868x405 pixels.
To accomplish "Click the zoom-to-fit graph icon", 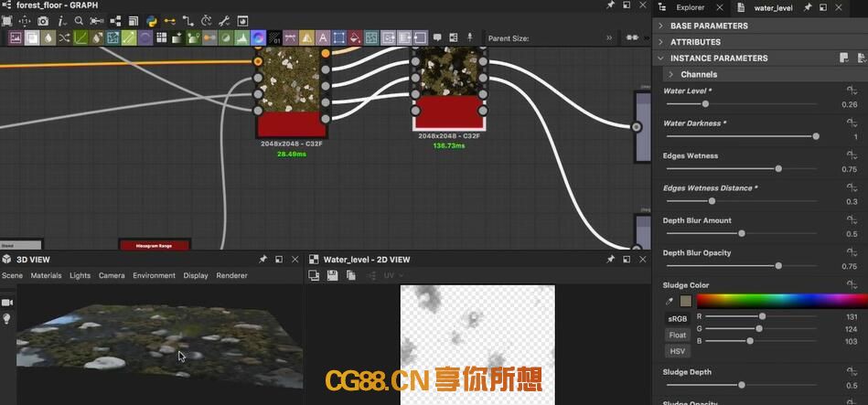I will click(x=6, y=21).
